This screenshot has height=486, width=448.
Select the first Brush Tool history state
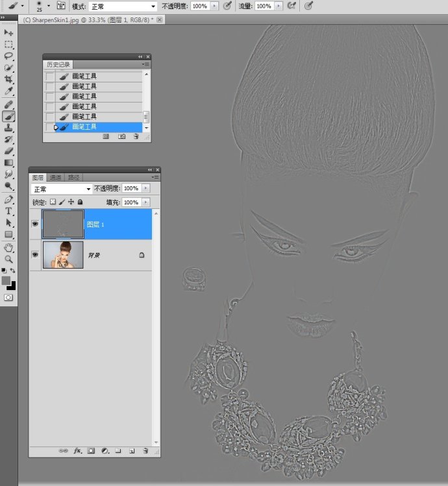[x=93, y=77]
